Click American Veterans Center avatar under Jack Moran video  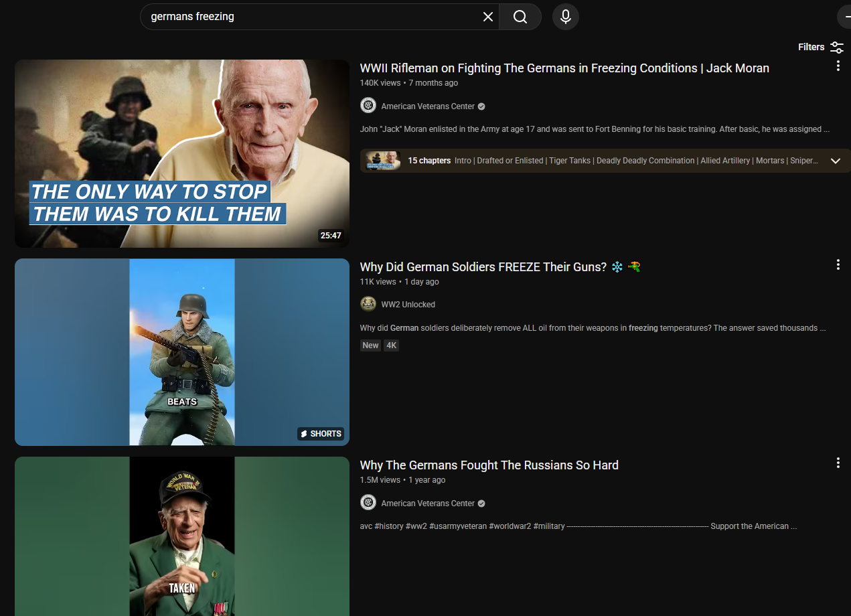click(x=368, y=106)
